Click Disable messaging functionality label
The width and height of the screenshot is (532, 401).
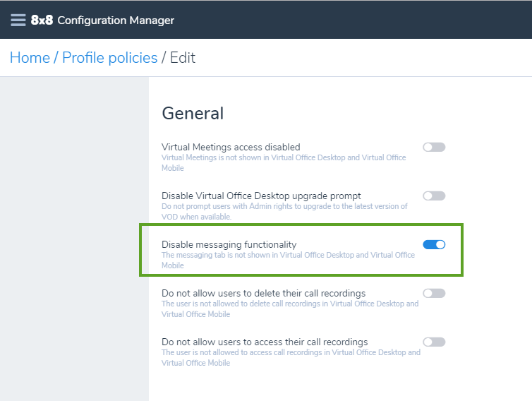point(229,244)
